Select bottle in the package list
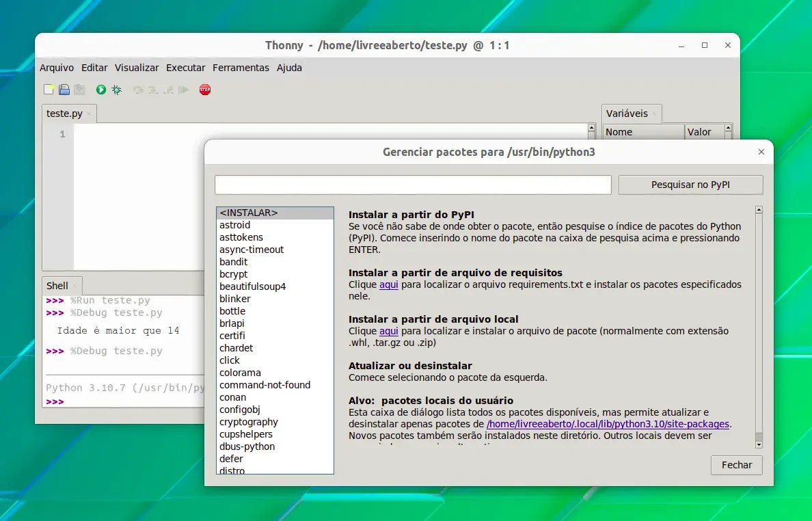Screen dimensions: 812x521 point(275,311)
